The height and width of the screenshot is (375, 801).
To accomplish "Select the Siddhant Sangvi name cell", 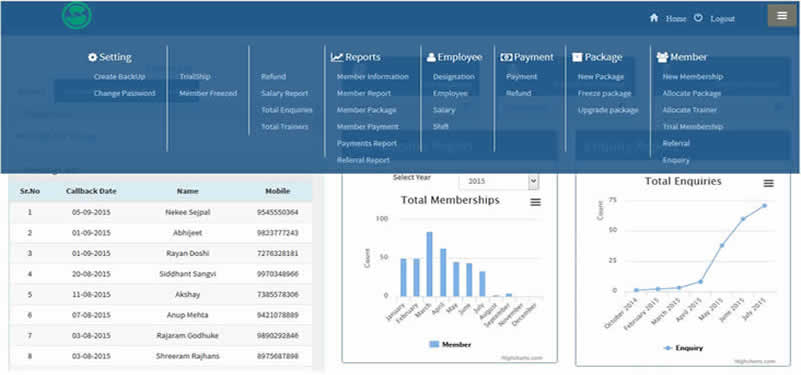I will pyautogui.click(x=187, y=274).
